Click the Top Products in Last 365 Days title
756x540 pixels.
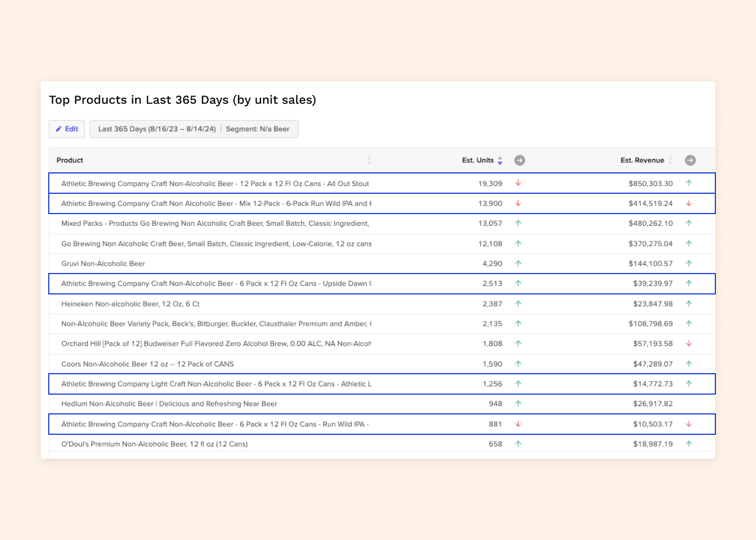(x=182, y=100)
